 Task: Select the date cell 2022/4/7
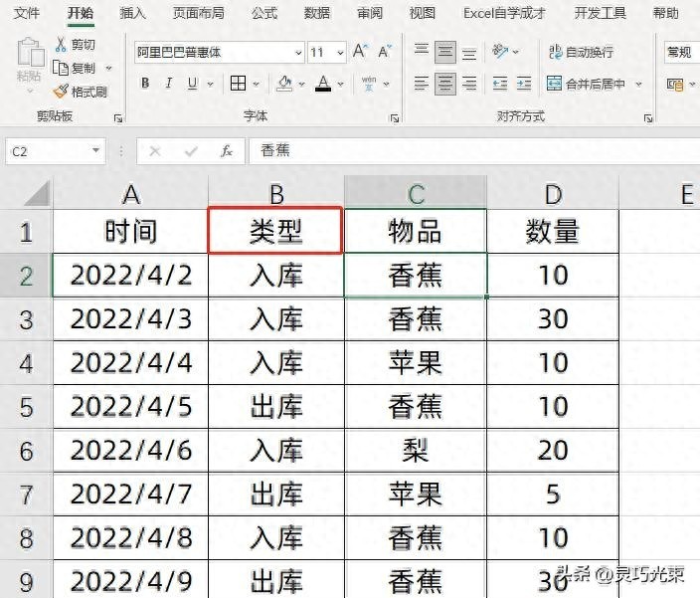coord(130,494)
